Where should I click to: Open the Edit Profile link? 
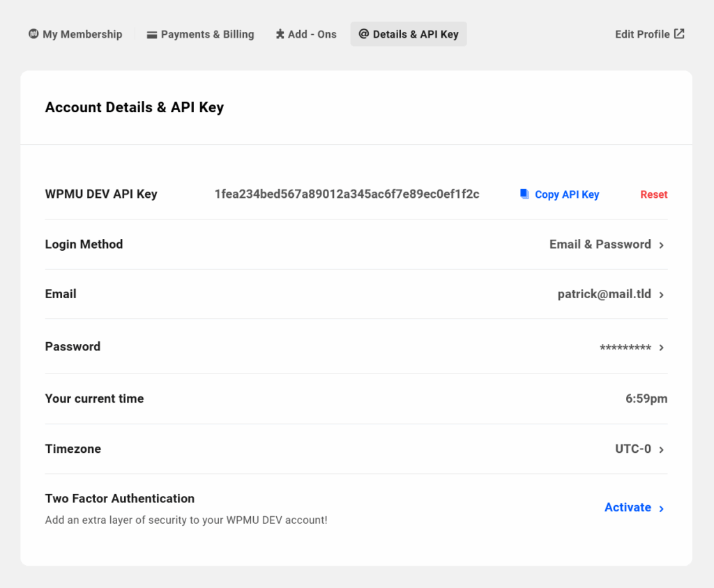coord(649,34)
